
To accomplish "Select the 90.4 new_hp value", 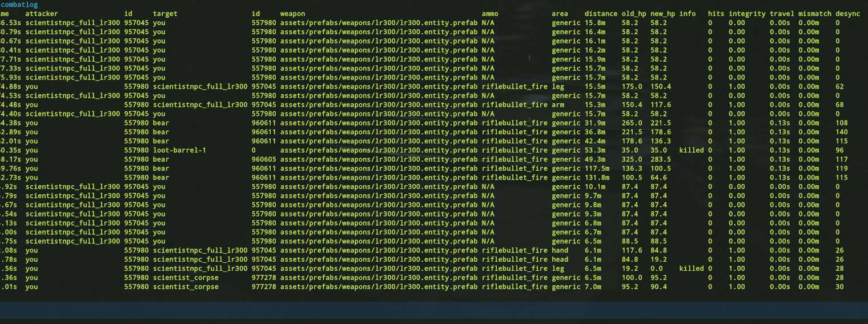I will (x=658, y=287).
